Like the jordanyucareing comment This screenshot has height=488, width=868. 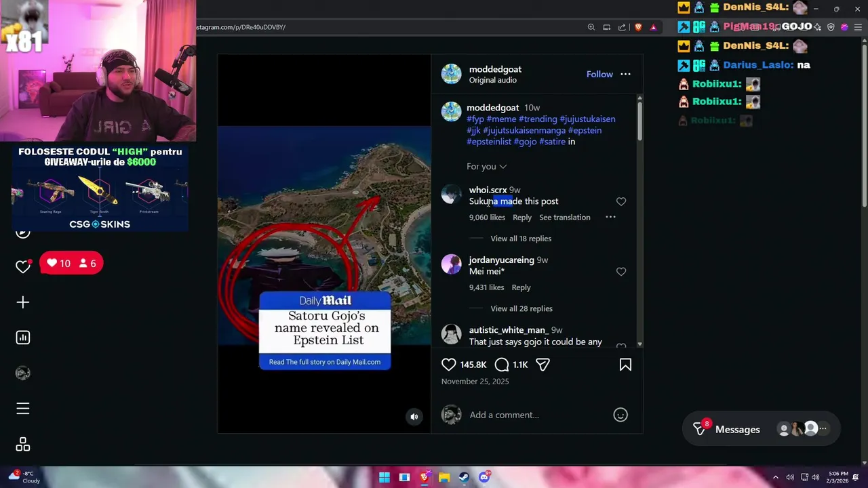click(621, 272)
